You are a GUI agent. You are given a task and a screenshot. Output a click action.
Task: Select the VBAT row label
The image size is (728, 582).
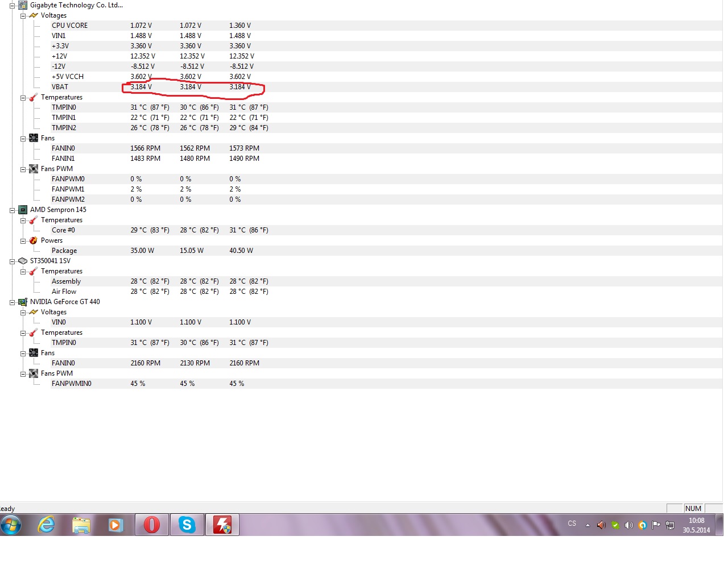[x=60, y=87]
